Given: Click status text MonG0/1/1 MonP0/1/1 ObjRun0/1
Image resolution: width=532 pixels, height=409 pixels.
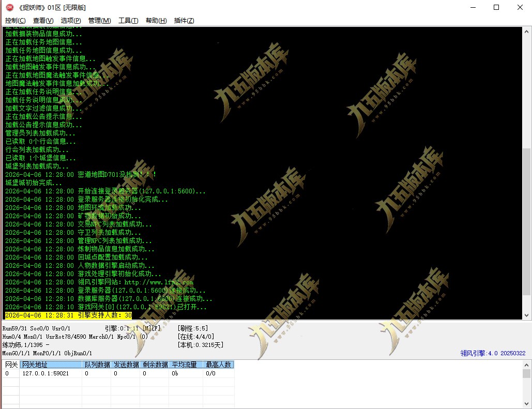Looking at the screenshot, I should [x=47, y=353].
